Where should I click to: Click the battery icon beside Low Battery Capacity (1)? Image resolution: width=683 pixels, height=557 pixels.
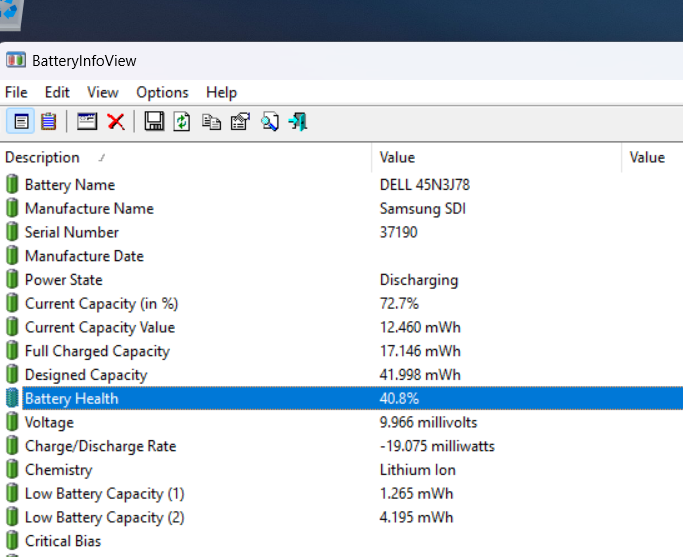[12, 493]
